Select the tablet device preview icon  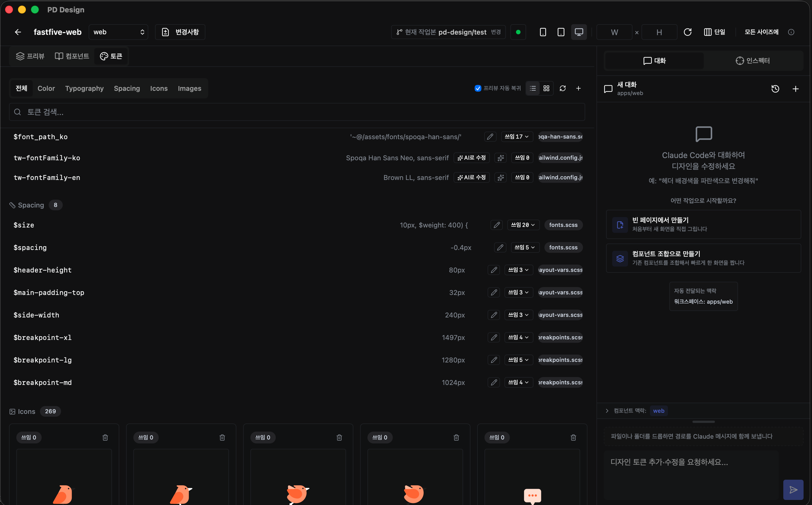coord(561,32)
